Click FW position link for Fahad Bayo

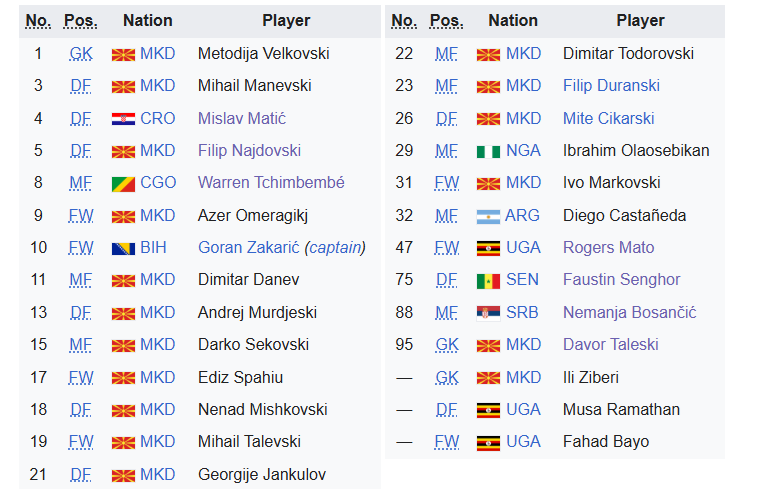tap(446, 442)
